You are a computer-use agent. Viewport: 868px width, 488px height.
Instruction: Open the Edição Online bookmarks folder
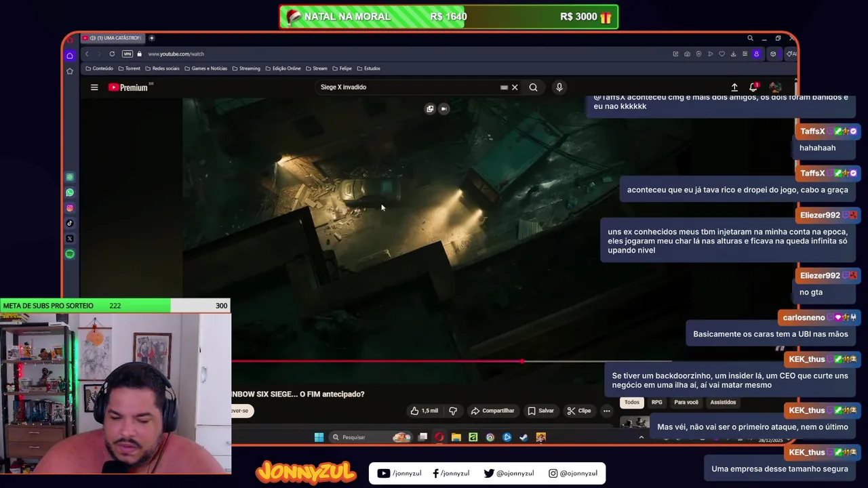(x=283, y=68)
